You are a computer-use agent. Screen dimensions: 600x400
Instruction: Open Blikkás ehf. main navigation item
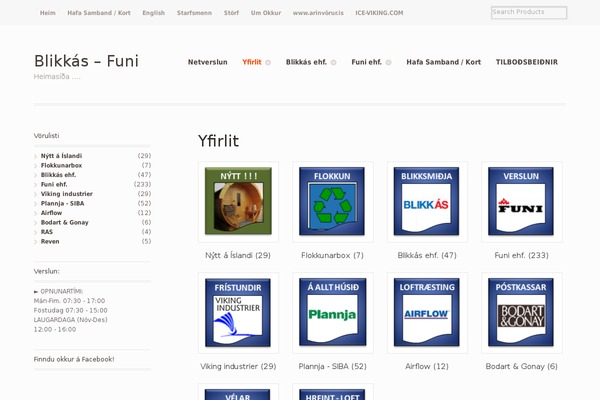306,62
